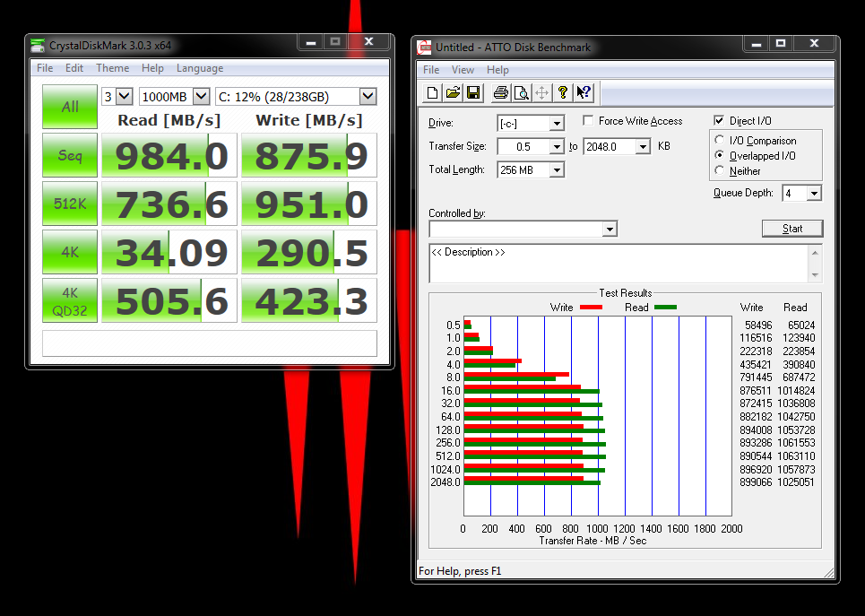Image resolution: width=865 pixels, height=616 pixels.
Task: Close the CrystalDiskMark window
Action: click(369, 42)
